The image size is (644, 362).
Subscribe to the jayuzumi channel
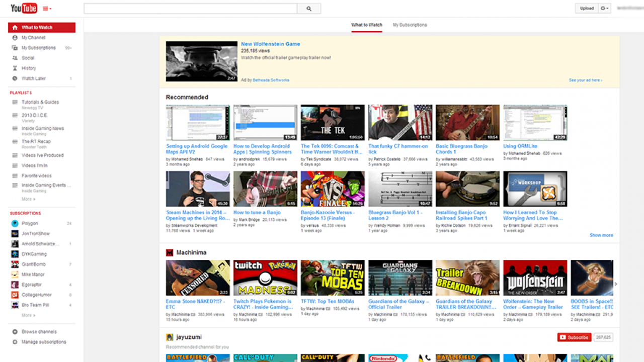pos(574,337)
